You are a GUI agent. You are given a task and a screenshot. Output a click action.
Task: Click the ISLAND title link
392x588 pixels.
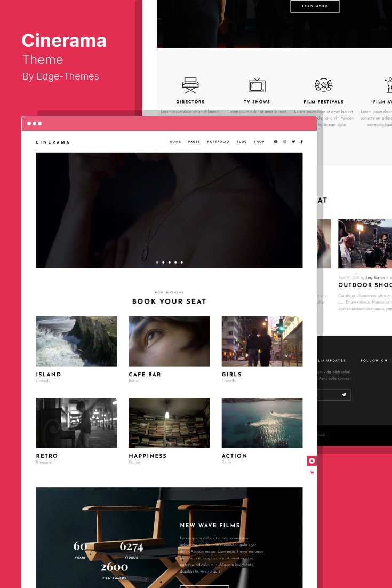pyautogui.click(x=49, y=374)
